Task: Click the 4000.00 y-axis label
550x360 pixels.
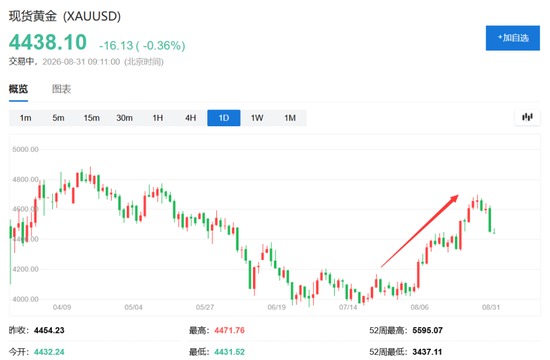Action: (25, 299)
